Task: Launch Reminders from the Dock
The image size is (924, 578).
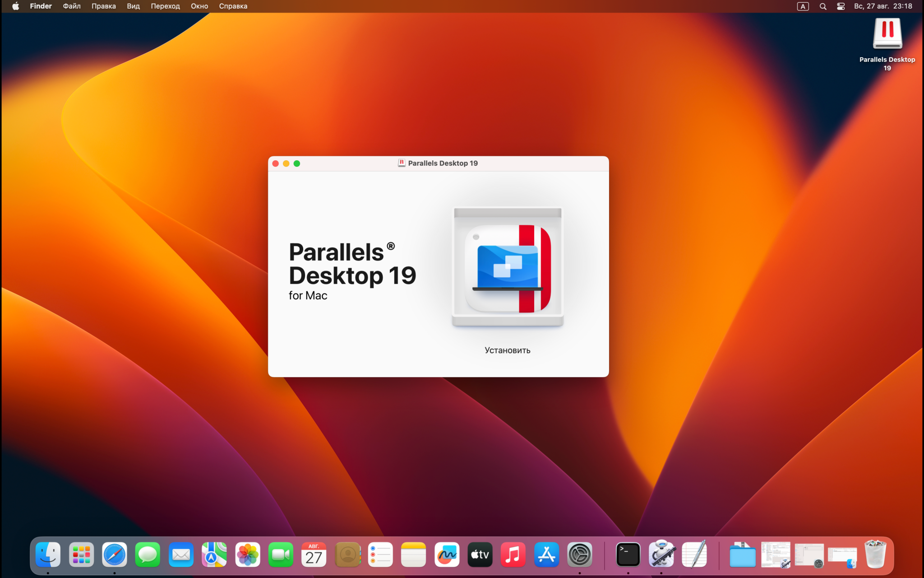Action: [380, 555]
